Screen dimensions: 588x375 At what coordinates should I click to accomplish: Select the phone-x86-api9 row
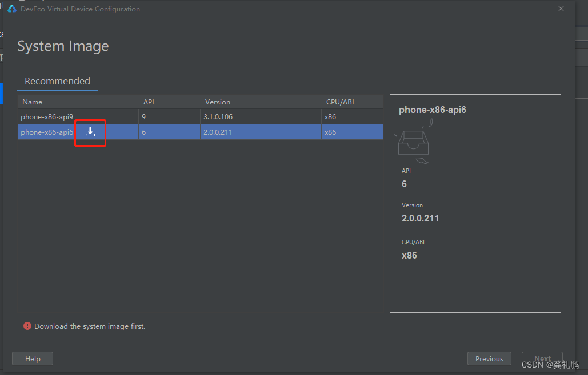click(x=200, y=116)
